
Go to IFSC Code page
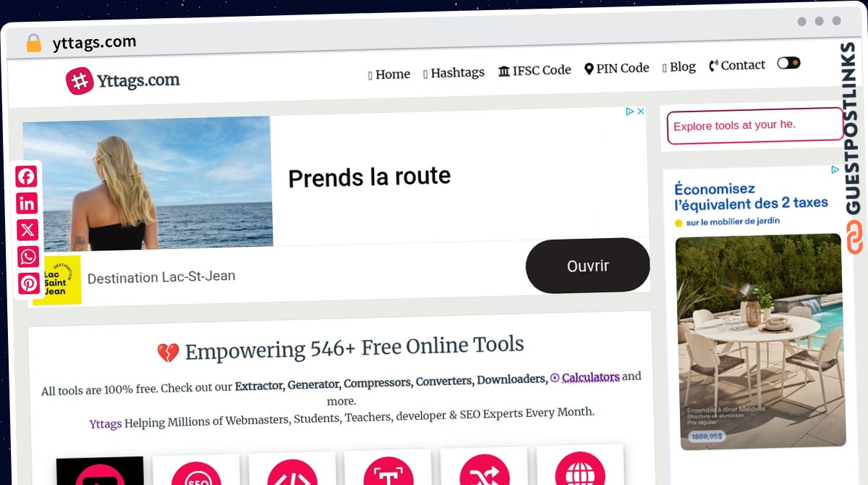click(x=535, y=70)
